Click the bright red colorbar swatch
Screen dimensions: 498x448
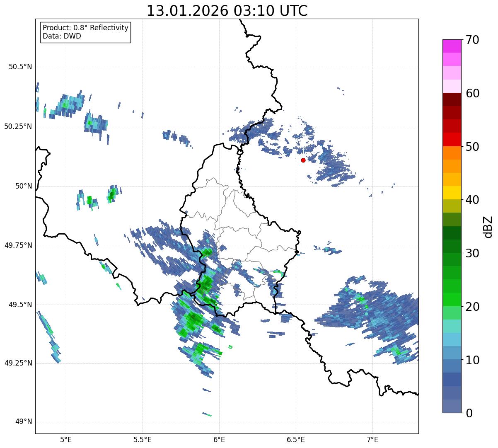point(452,139)
